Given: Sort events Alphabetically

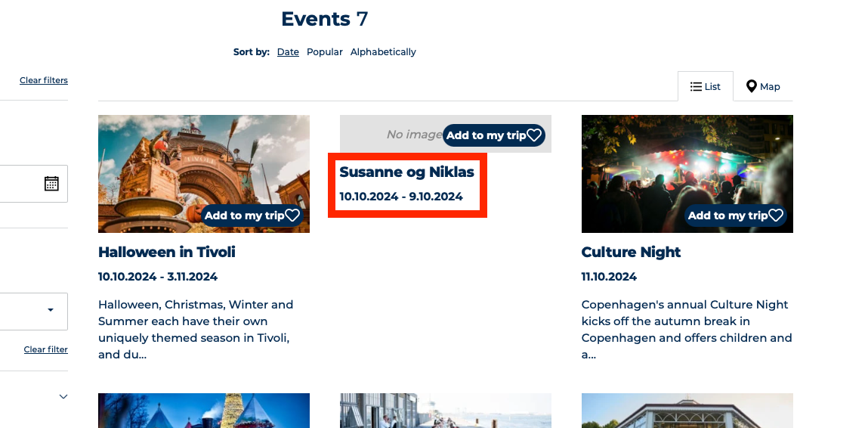Looking at the screenshot, I should click(383, 52).
